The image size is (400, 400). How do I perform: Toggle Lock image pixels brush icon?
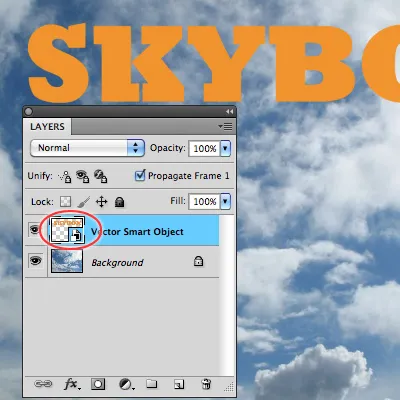tap(84, 202)
